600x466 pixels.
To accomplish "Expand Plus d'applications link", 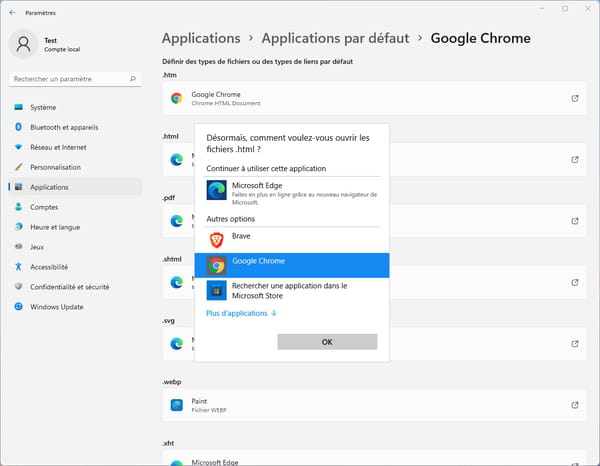I will (x=241, y=313).
